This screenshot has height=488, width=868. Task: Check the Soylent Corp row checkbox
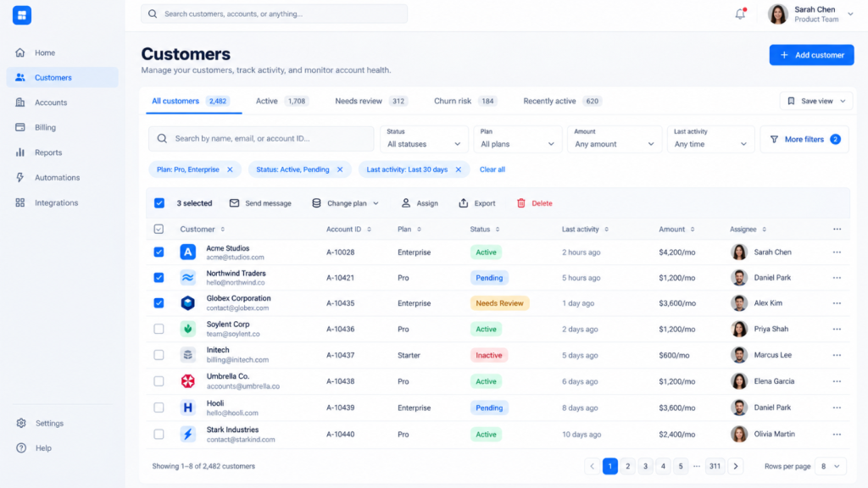point(159,329)
